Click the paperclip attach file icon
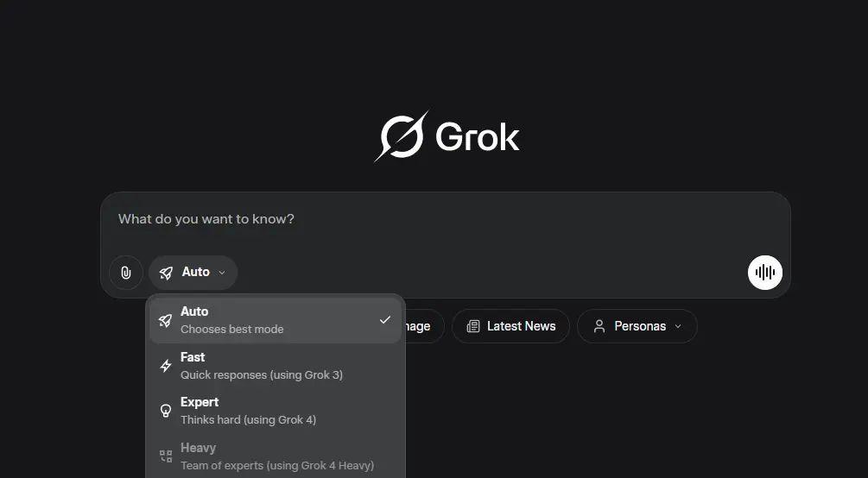 pos(126,272)
